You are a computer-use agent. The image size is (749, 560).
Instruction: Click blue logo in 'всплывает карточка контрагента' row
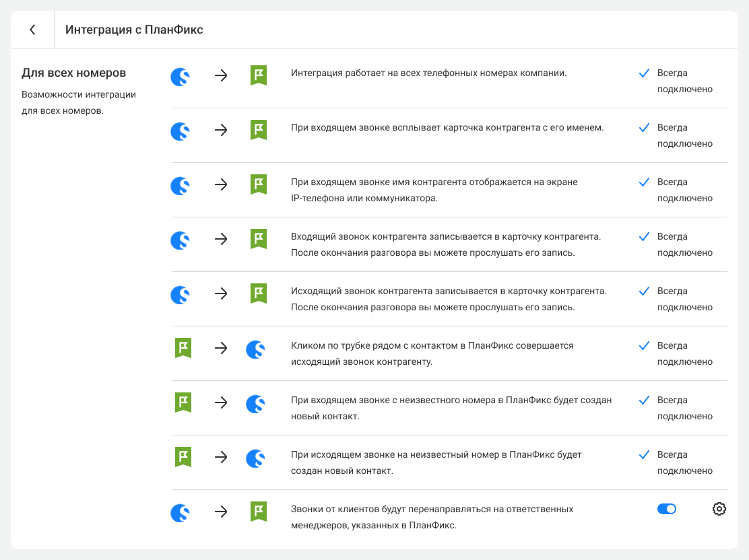180,131
